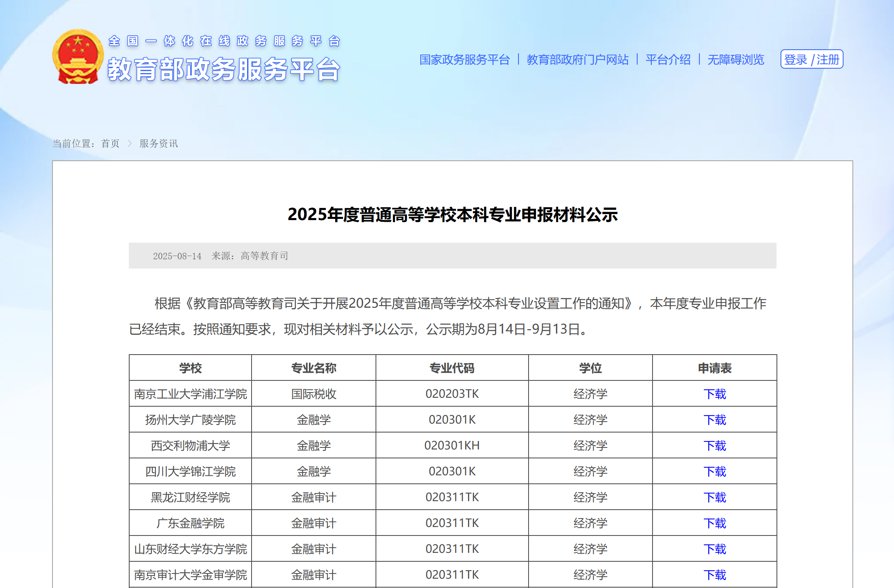Click the 登录 /注册 button
The width and height of the screenshot is (894, 588).
pos(812,59)
